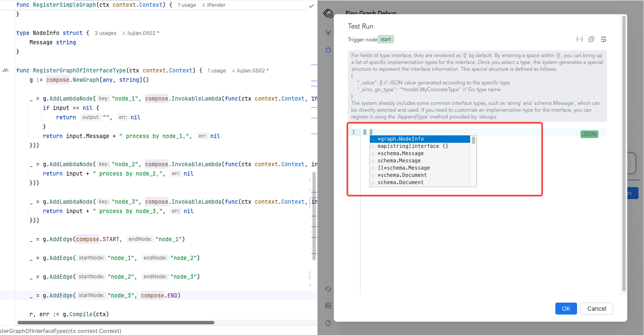Open the graph topology sidebar icon
Viewport: 644px width, 335px height.
pos(328,32)
